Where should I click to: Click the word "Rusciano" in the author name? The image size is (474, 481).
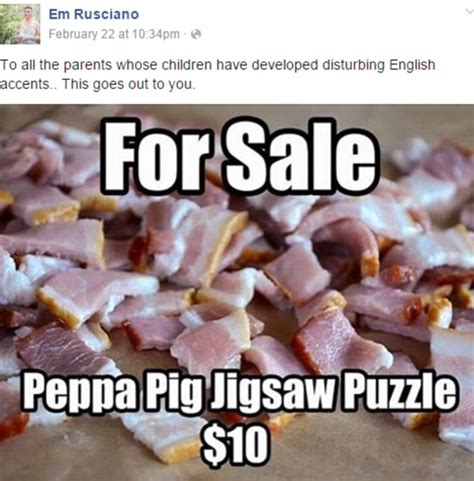(106, 14)
